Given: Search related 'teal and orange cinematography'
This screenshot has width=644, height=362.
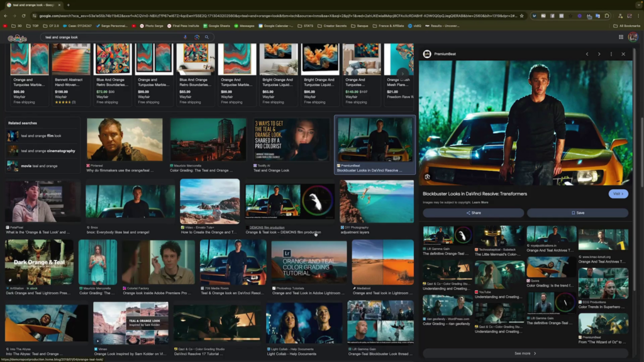Looking at the screenshot, I should click(41, 151).
